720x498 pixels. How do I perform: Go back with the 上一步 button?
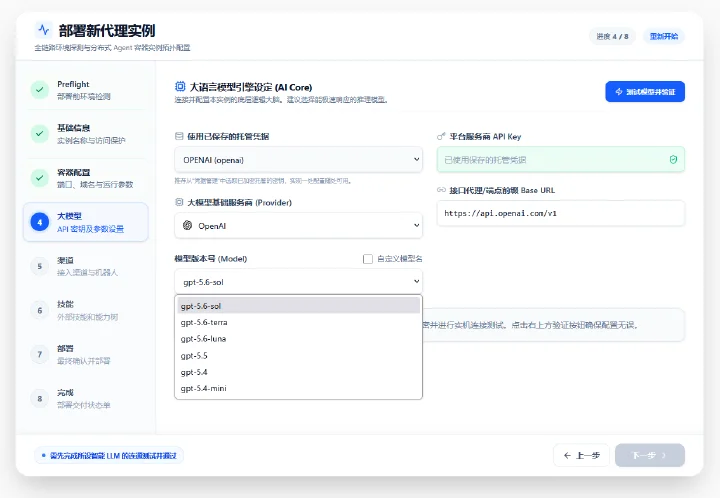coord(581,455)
